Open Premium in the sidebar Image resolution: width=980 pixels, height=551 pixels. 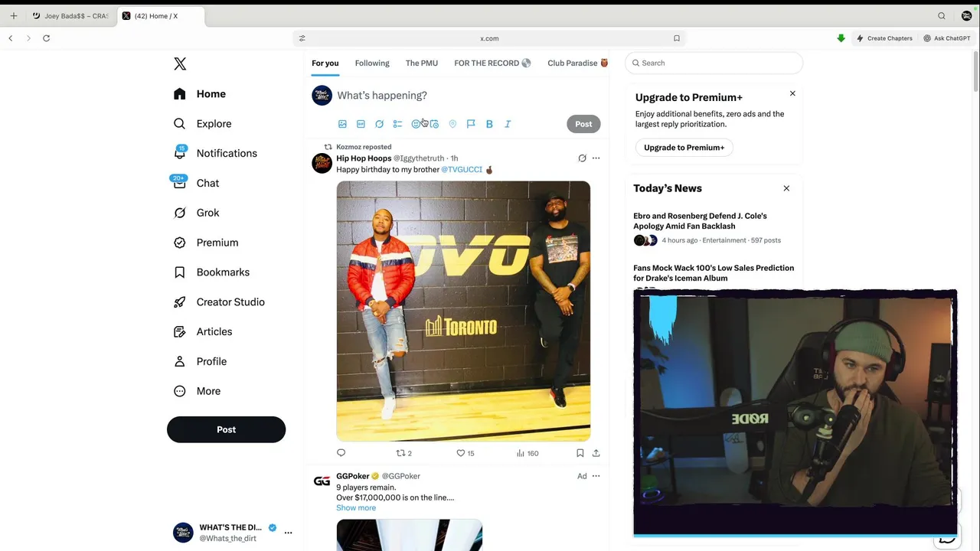(206, 243)
